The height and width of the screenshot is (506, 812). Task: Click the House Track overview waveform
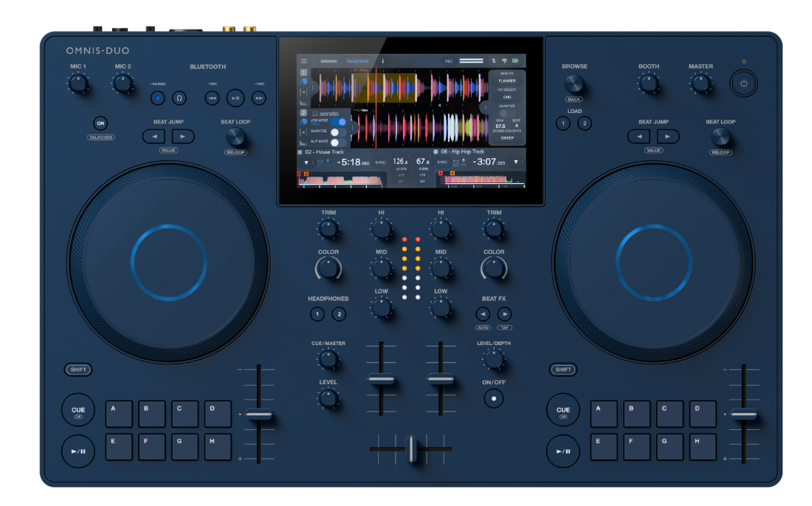coord(340,180)
